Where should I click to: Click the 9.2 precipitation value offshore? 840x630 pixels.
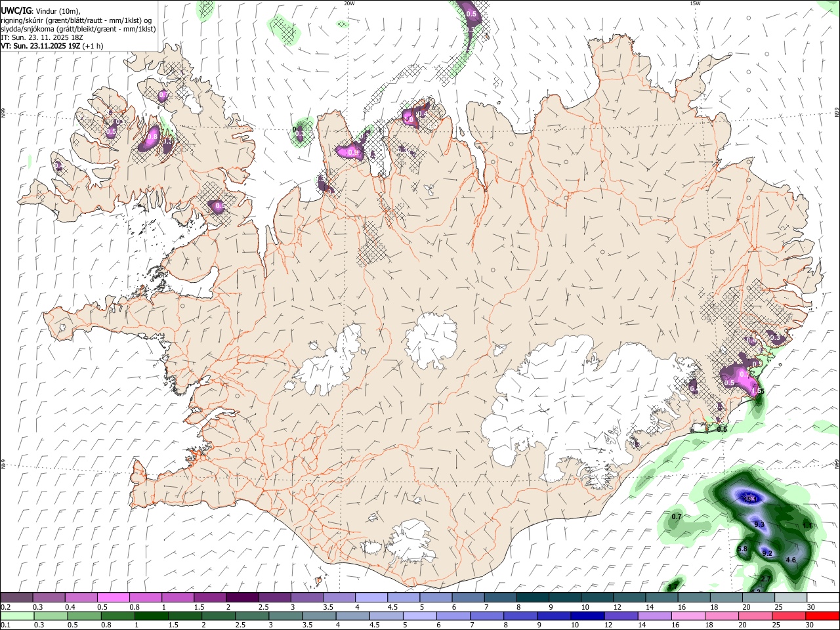767,553
